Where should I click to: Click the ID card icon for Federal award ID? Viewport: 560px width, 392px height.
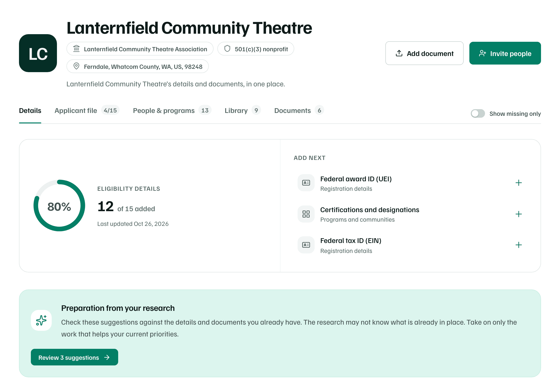306,183
